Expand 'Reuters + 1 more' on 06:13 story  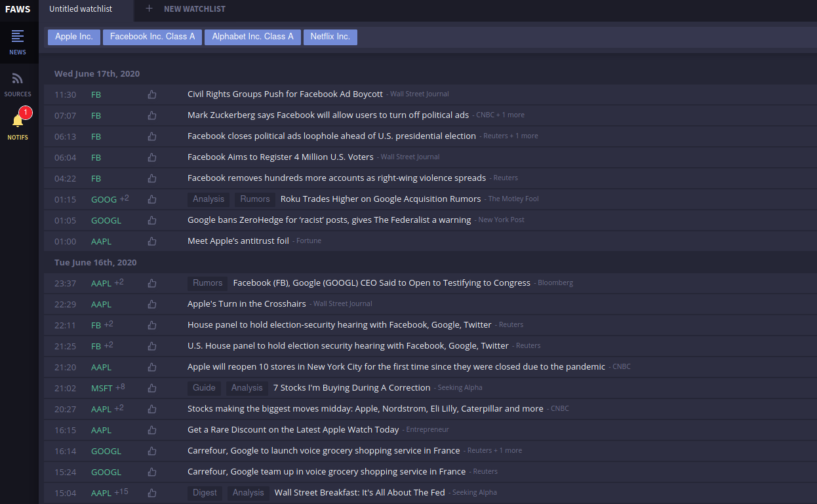pos(510,136)
